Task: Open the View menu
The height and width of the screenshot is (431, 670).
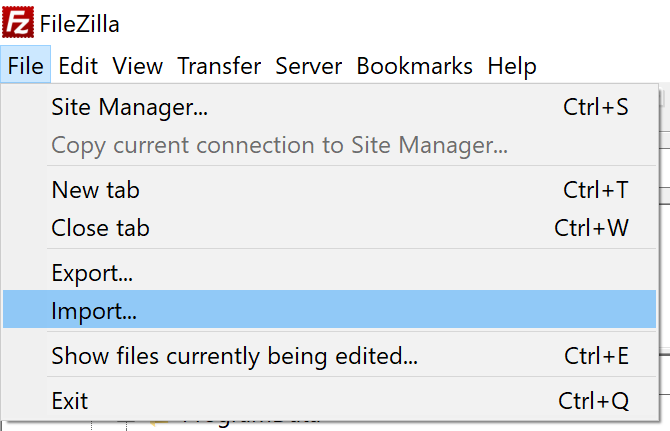Action: coord(137,66)
